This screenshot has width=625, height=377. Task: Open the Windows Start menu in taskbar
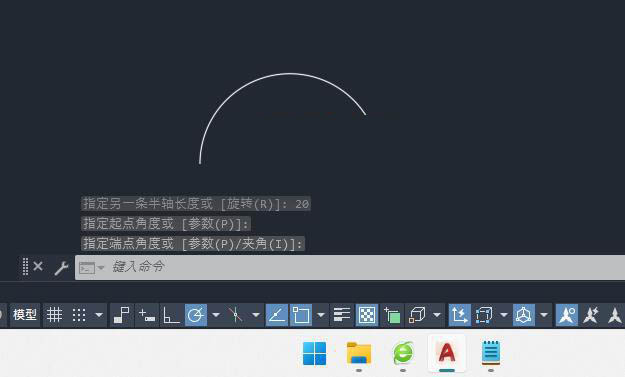314,353
